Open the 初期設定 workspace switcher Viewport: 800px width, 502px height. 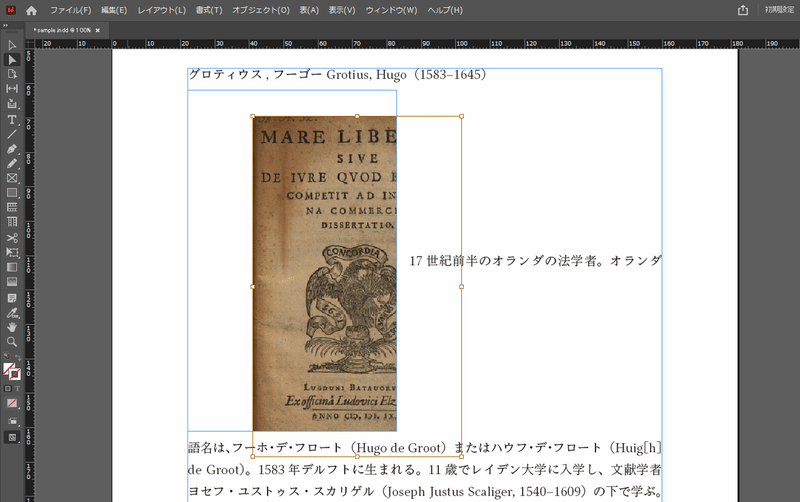coord(780,10)
